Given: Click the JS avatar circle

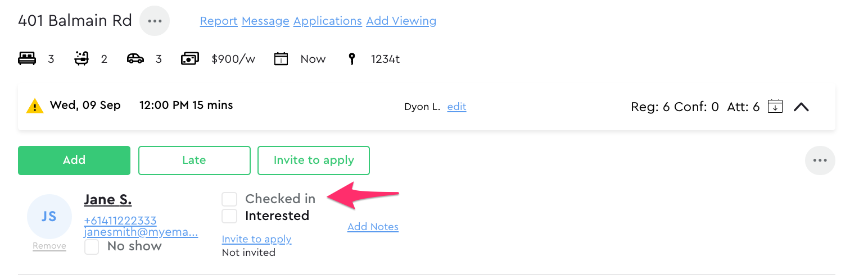Looking at the screenshot, I should click(x=49, y=217).
